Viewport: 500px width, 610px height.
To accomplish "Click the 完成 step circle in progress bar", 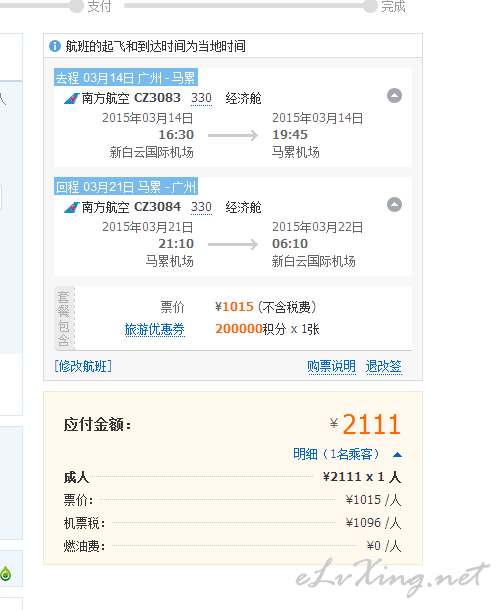I will 370,6.
